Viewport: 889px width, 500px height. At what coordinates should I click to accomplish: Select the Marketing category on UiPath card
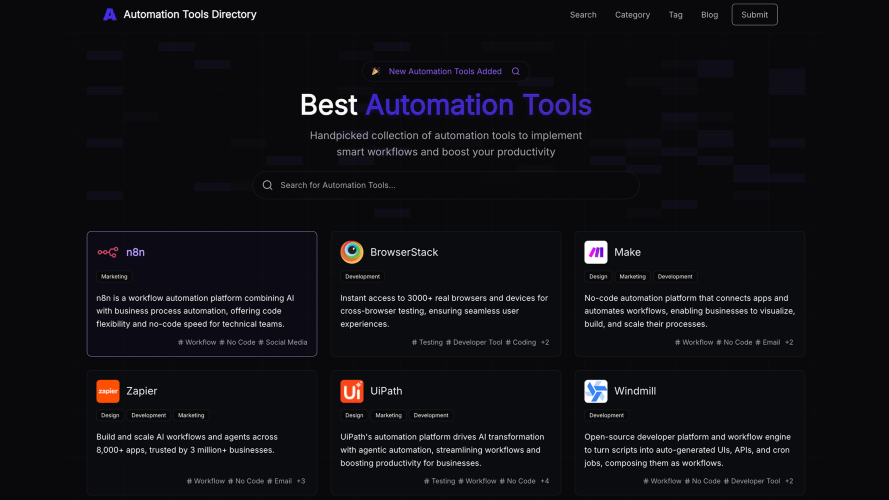click(x=388, y=416)
